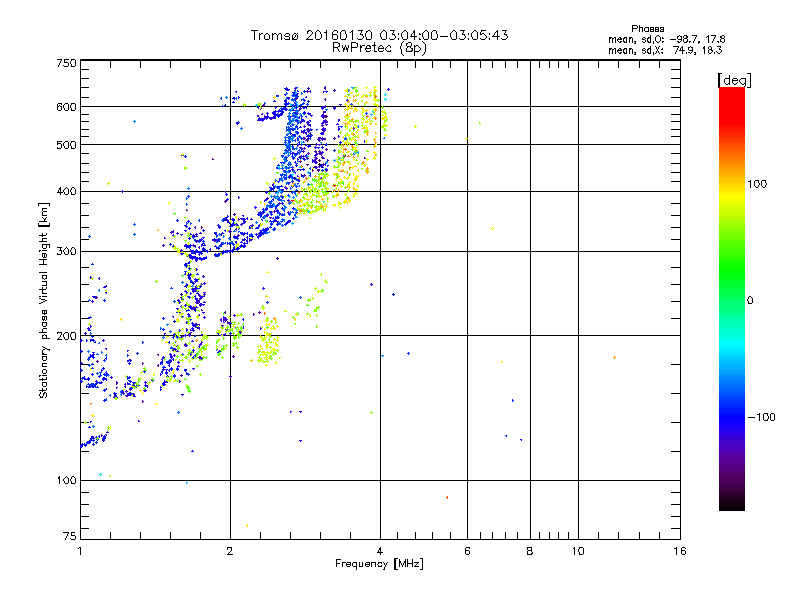Click the 'mean, sd,X: 74.9, 18.3' statistic
The image size is (800, 600).
[665, 50]
